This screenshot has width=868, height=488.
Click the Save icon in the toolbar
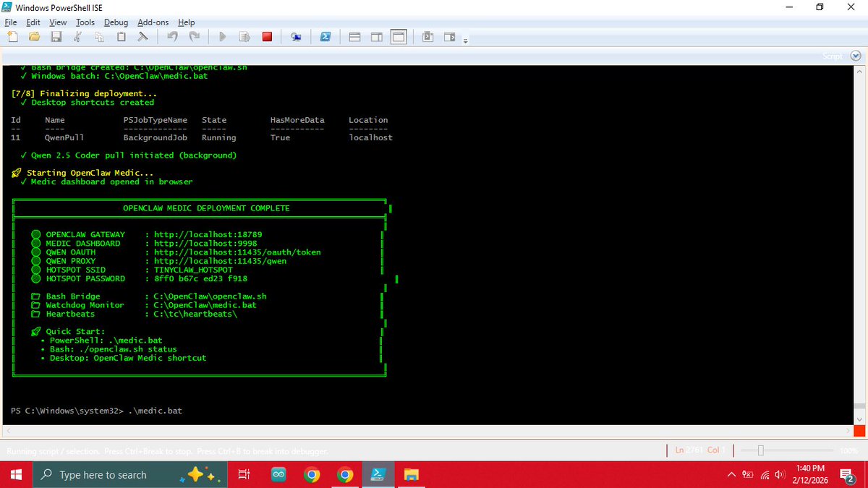click(x=56, y=36)
